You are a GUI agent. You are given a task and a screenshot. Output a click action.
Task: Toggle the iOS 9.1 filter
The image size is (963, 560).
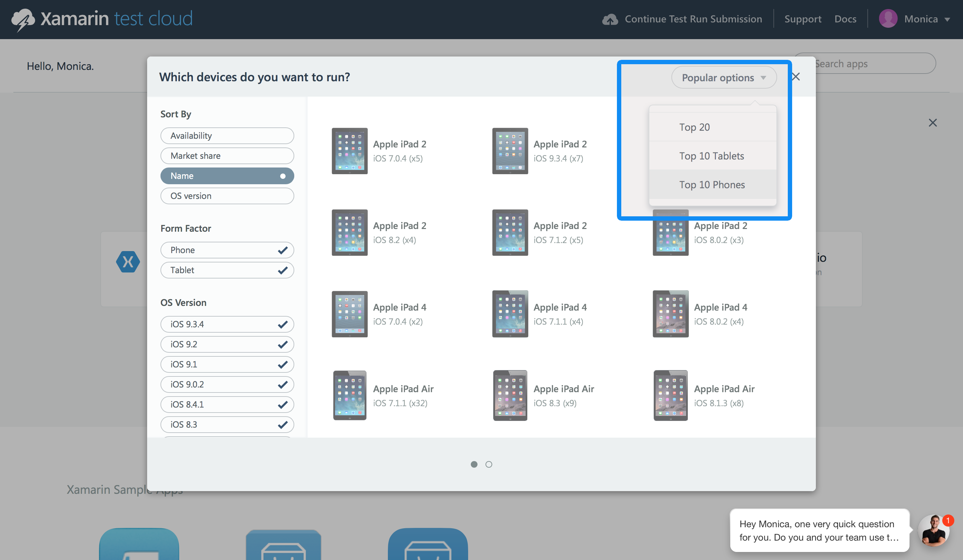tap(227, 364)
